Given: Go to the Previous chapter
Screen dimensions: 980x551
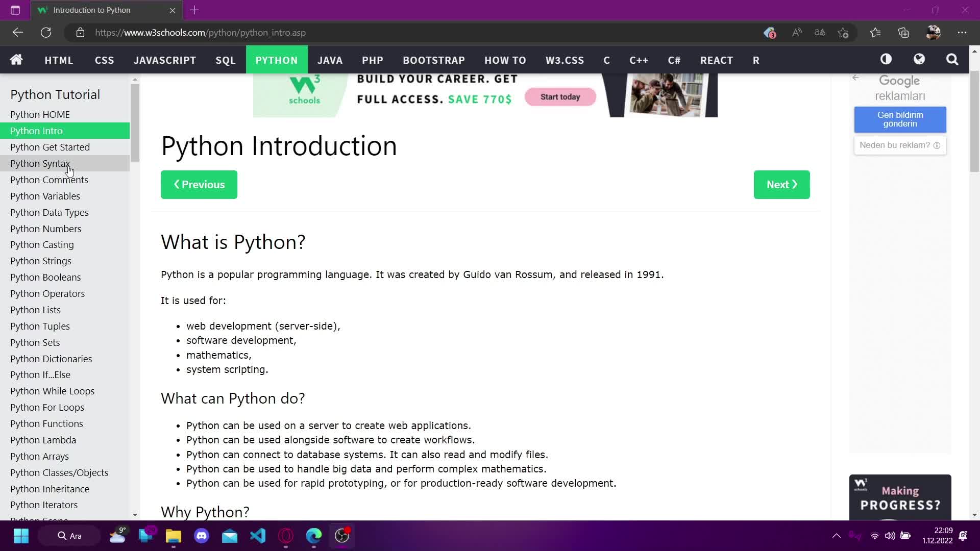Looking at the screenshot, I should click(199, 185).
